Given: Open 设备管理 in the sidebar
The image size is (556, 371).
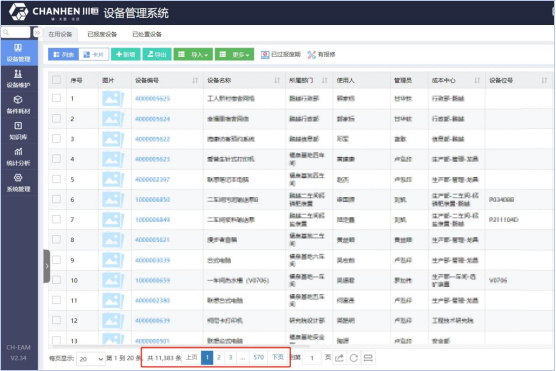Looking at the screenshot, I should [x=19, y=52].
